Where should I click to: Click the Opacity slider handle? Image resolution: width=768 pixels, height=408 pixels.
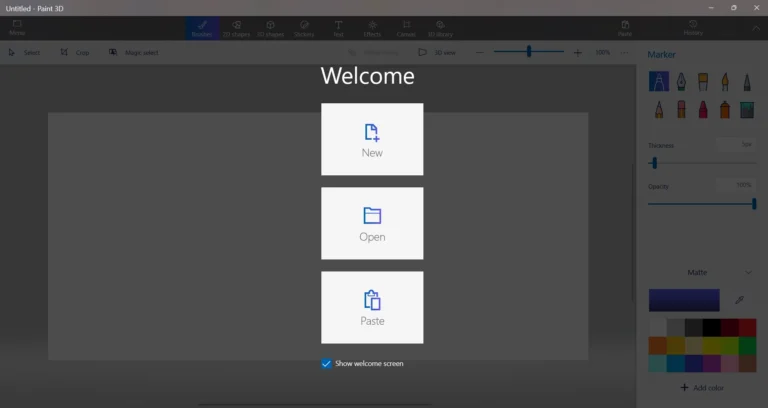[x=754, y=204]
